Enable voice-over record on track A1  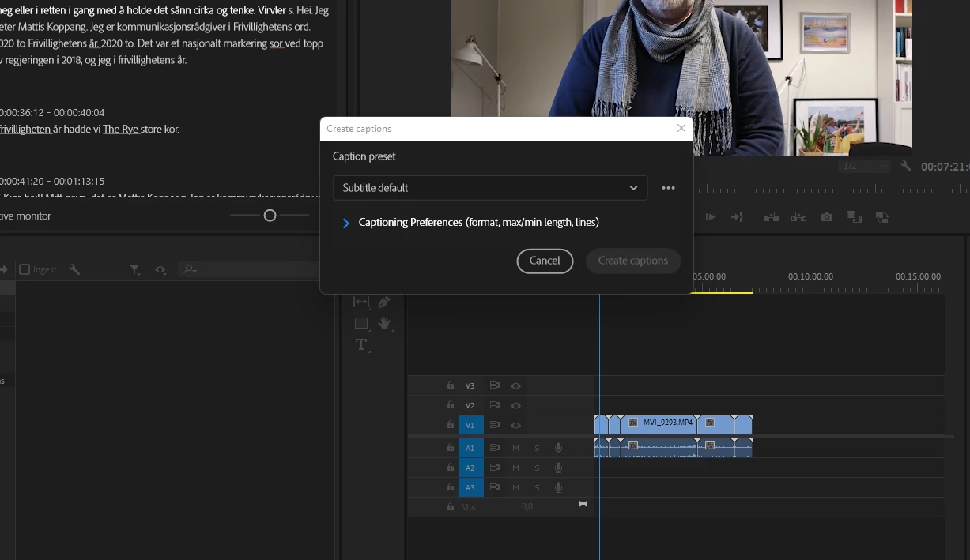559,448
